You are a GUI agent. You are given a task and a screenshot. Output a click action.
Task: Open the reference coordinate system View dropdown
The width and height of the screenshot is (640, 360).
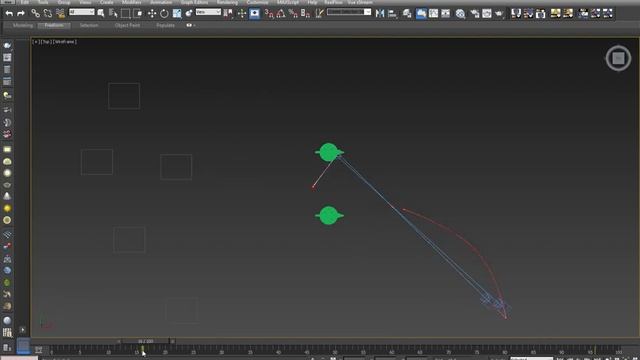coord(208,12)
